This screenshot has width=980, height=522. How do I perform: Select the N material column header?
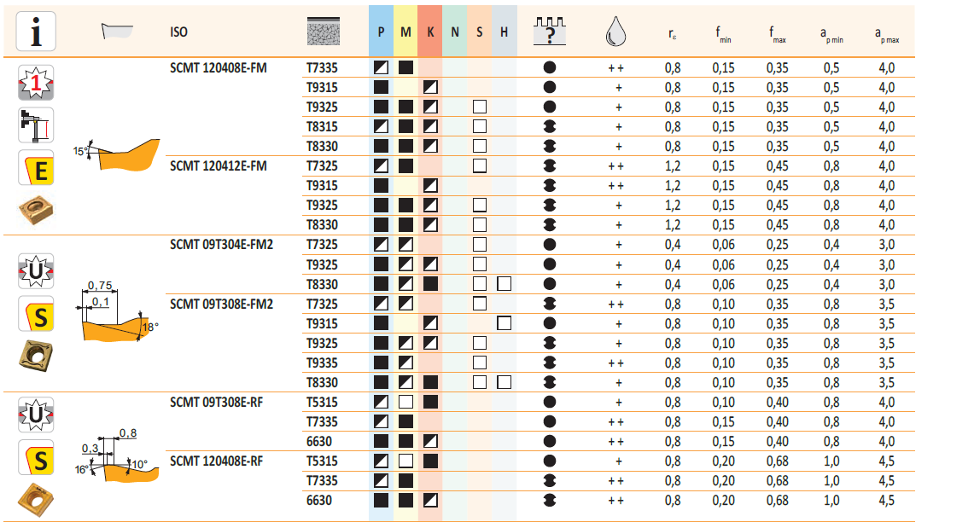(x=455, y=32)
